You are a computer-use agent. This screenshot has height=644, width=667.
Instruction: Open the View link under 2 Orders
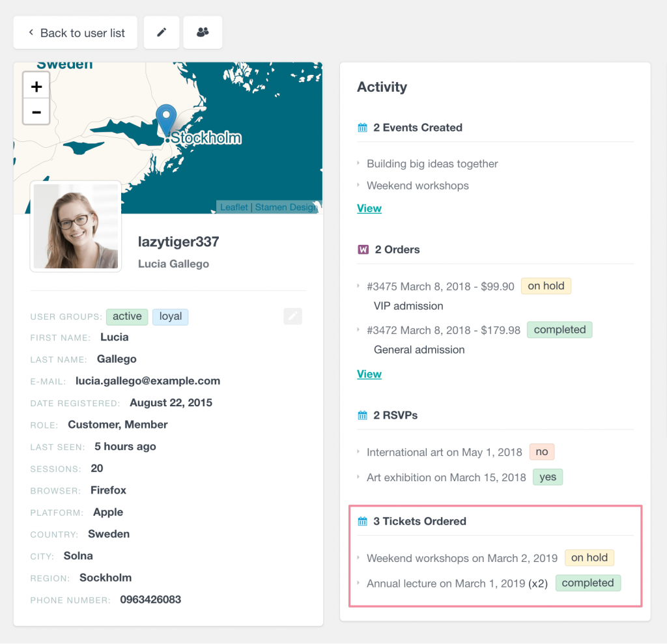pyautogui.click(x=369, y=374)
